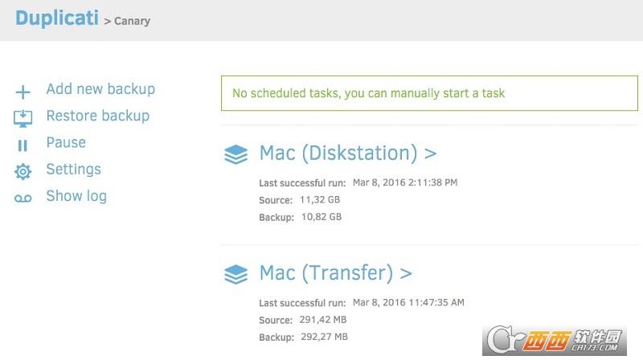The height and width of the screenshot is (364, 643).
Task: Click the Restore backup monitor icon
Action: [x=23, y=118]
